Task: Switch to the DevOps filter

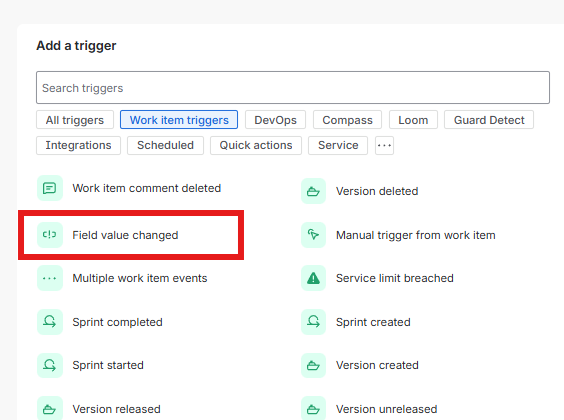Action: tap(276, 120)
